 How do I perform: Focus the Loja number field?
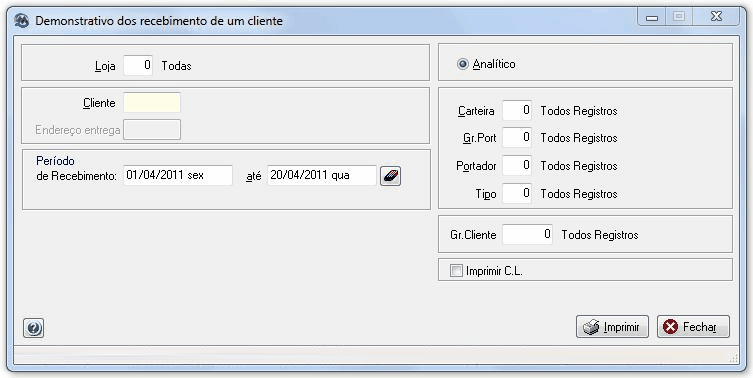tap(138, 65)
